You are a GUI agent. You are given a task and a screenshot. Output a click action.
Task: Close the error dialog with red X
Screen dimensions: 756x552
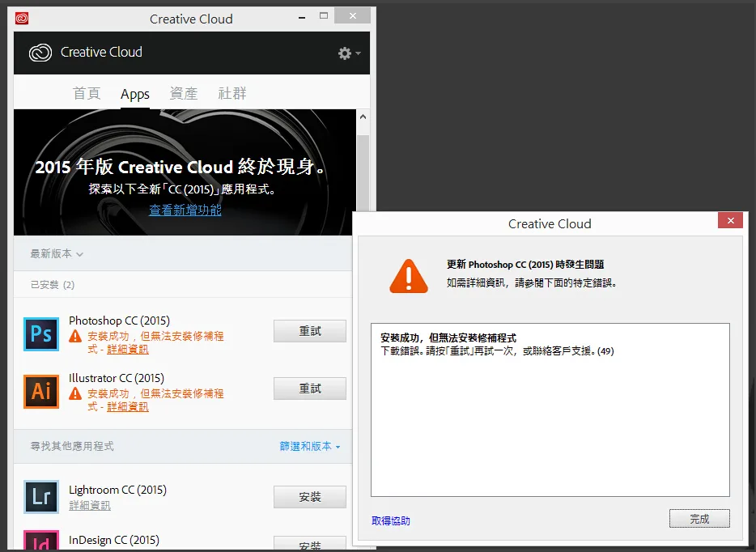click(x=730, y=220)
